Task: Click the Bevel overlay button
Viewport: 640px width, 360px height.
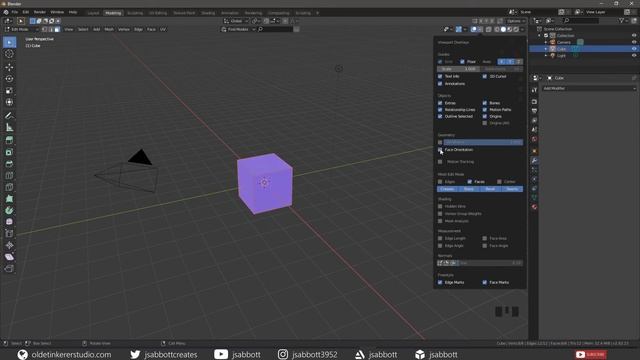Action: pyautogui.click(x=490, y=189)
